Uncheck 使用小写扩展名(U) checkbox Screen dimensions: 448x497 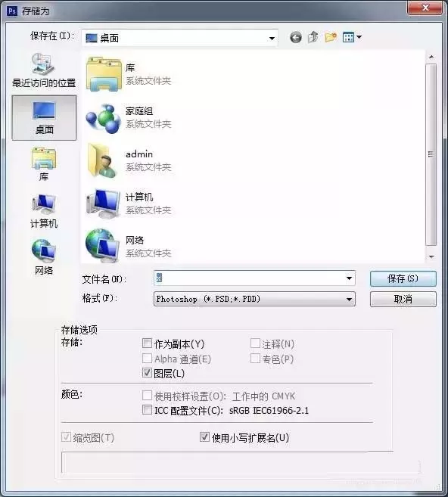pos(204,437)
